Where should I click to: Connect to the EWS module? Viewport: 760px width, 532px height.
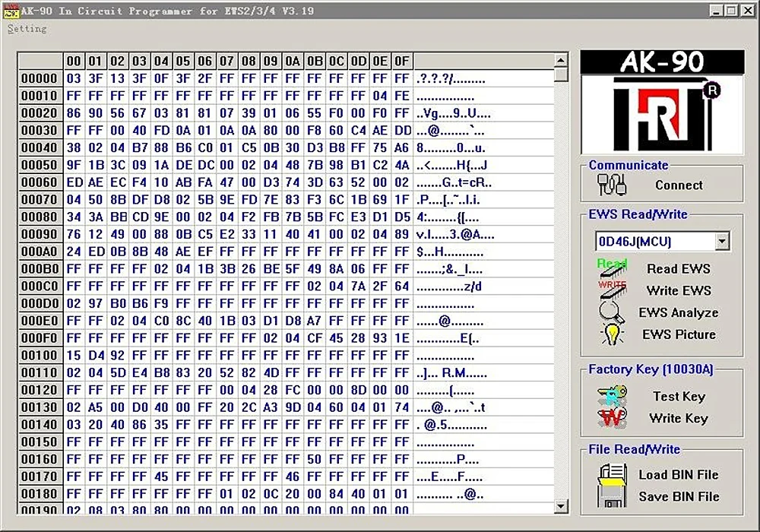[x=679, y=185]
